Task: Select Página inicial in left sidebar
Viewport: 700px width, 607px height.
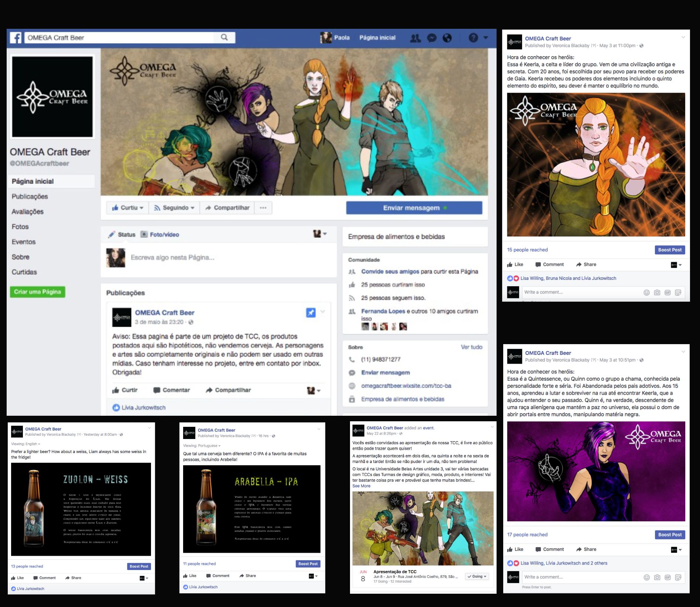Action: click(x=51, y=181)
